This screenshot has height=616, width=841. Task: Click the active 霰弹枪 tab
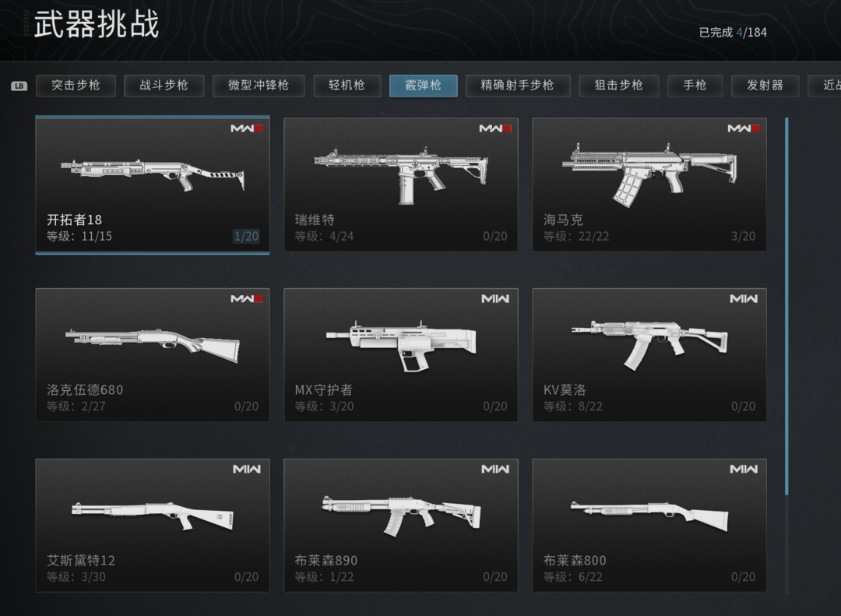tap(423, 86)
